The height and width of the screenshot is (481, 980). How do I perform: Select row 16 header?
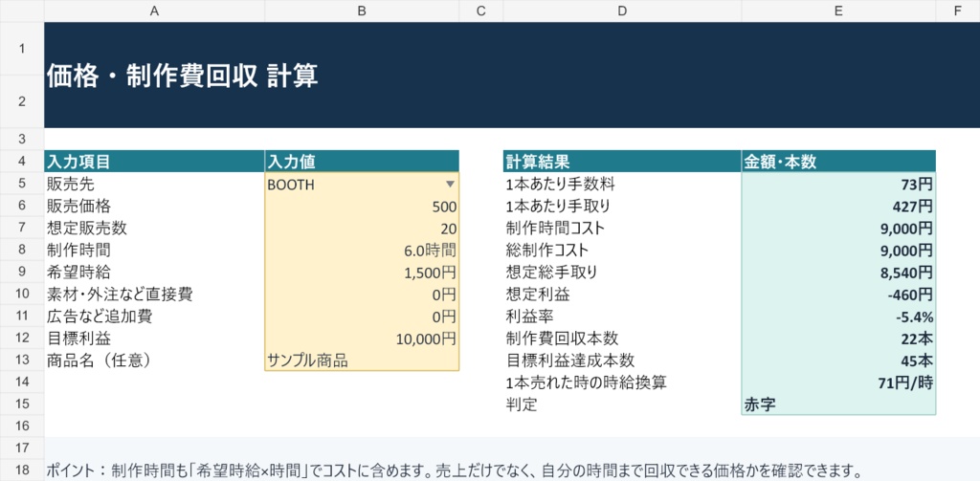pos(22,426)
